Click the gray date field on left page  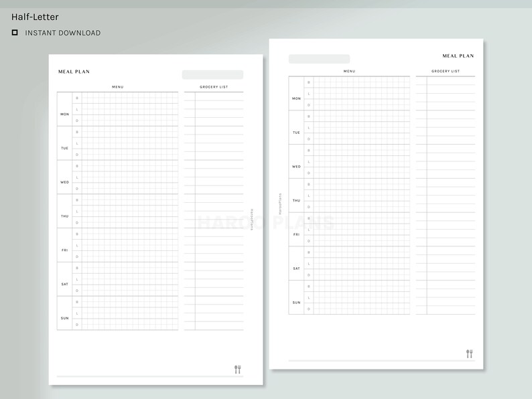[x=212, y=74]
